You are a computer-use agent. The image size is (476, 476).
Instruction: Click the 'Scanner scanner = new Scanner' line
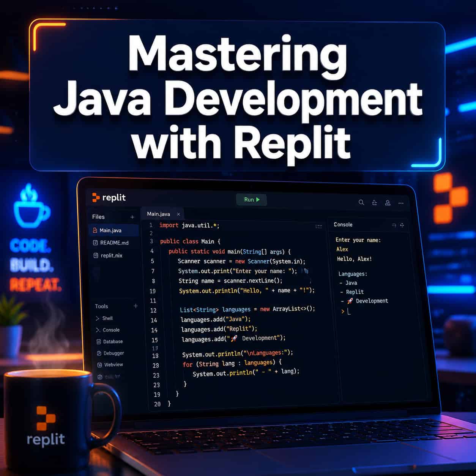tap(241, 261)
